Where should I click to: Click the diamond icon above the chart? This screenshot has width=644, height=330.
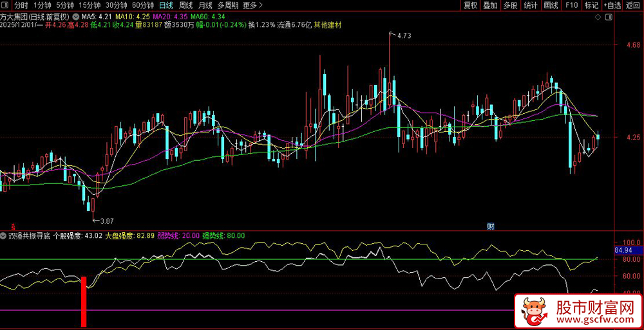598,17
